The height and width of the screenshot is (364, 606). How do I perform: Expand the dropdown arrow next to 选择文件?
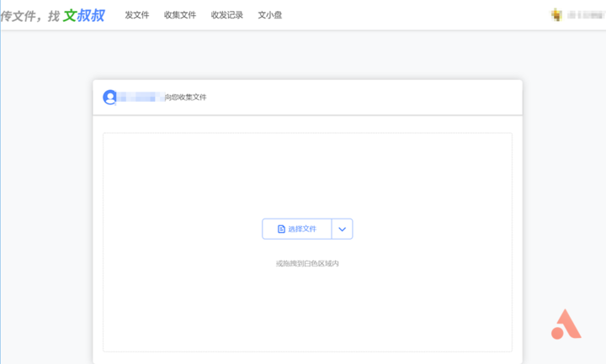pyautogui.click(x=342, y=229)
